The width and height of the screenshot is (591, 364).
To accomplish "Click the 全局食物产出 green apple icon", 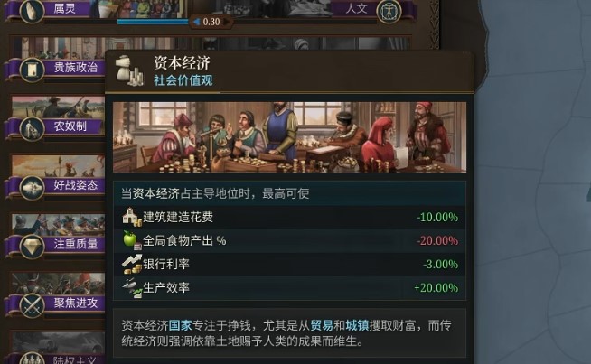I will pos(132,240).
